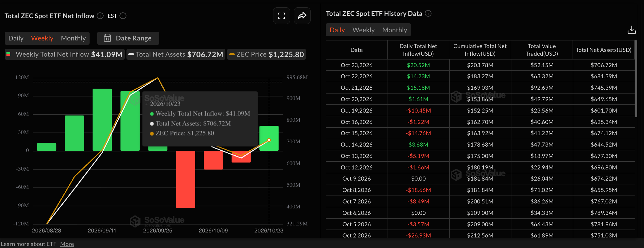This screenshot has width=644, height=248.
Task: Click Total Value Traded(USD) column header
Action: point(542,50)
